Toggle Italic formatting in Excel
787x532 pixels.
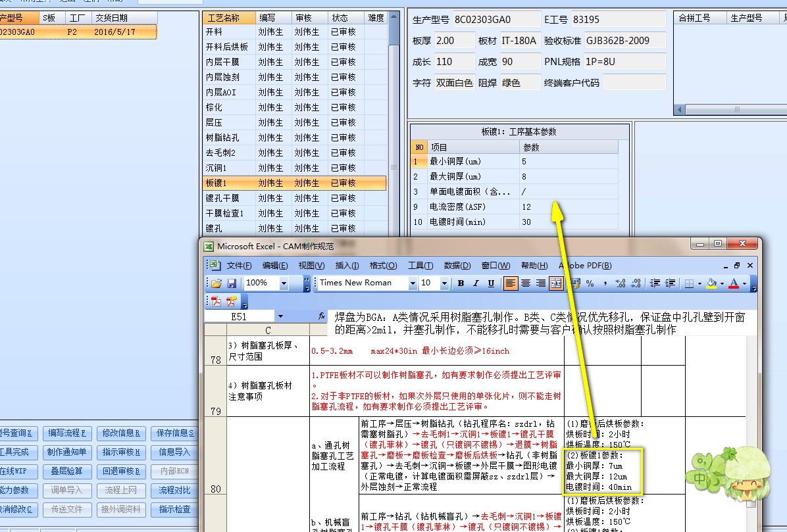[476, 283]
